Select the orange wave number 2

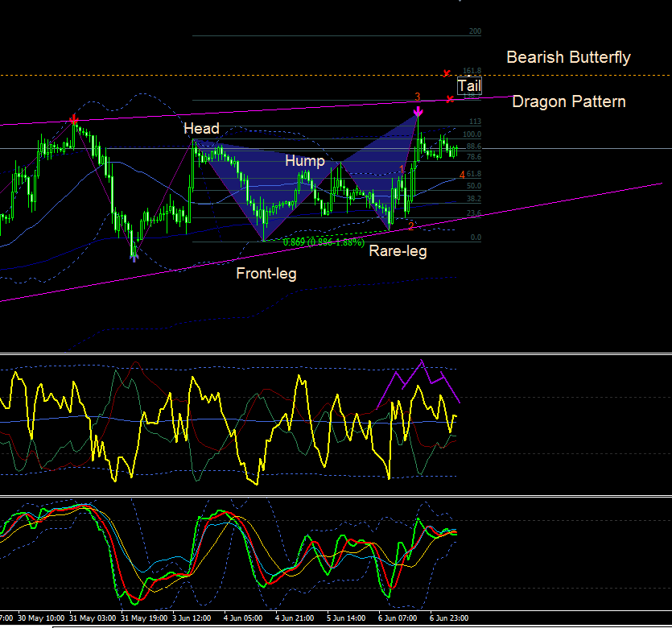click(411, 226)
